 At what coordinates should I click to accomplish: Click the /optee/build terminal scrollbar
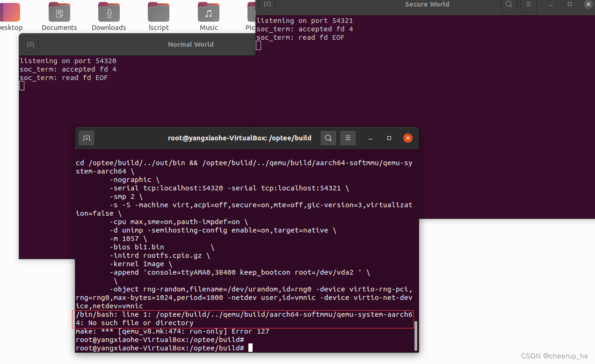pos(415,335)
